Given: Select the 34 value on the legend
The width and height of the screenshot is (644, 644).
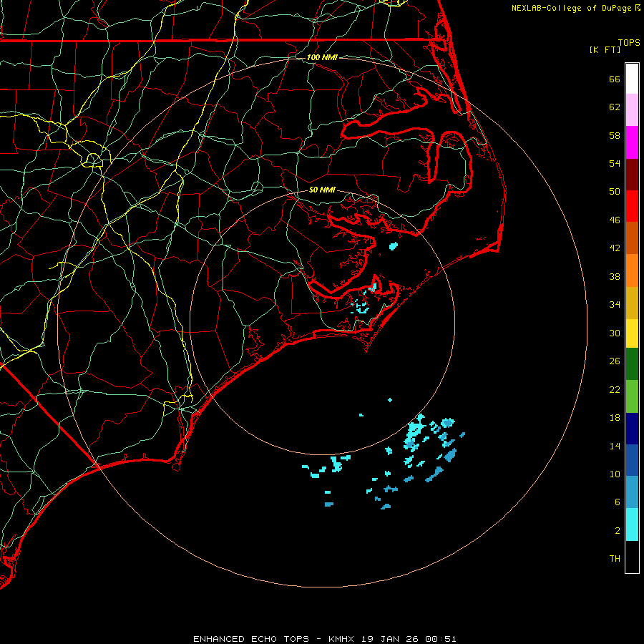Looking at the screenshot, I should click(615, 305).
